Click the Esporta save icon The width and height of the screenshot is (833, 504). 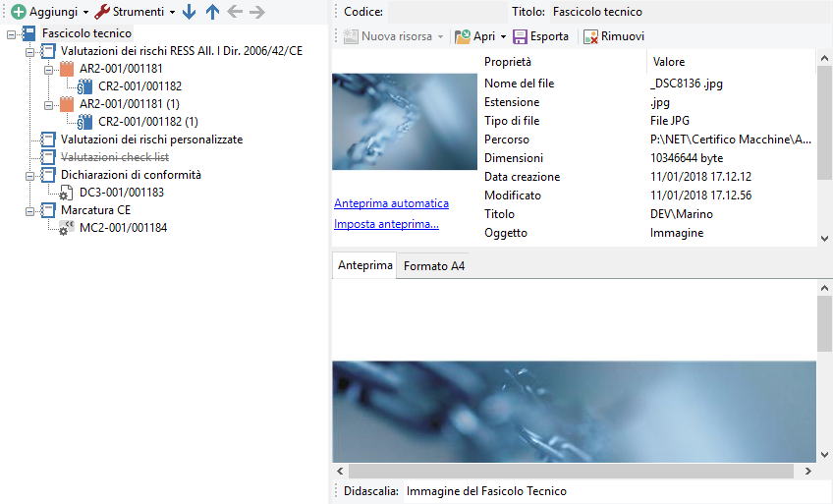point(521,36)
